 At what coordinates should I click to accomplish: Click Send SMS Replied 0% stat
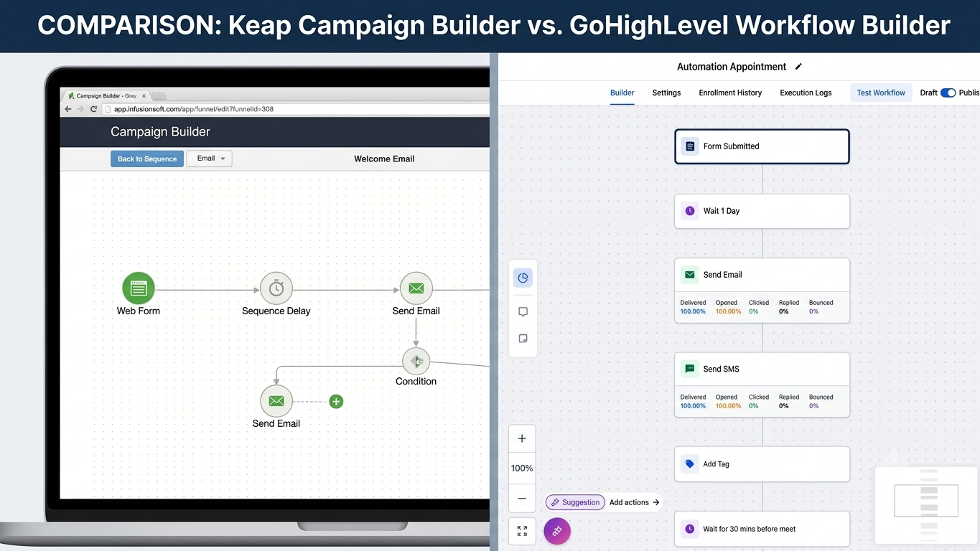(789, 401)
